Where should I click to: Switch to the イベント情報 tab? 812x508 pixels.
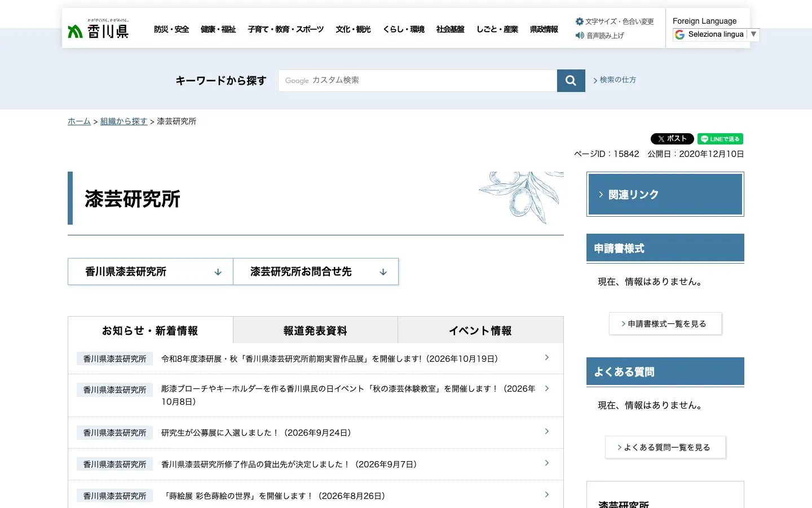point(480,331)
